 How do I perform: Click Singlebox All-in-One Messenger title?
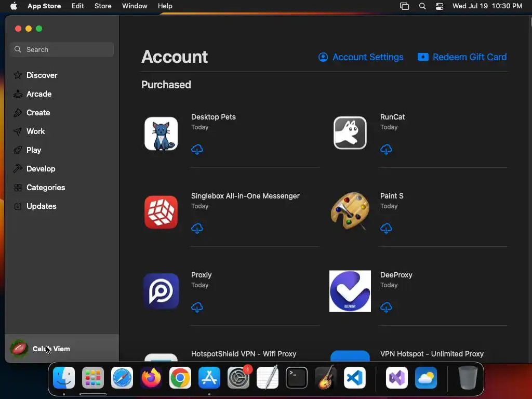(245, 196)
